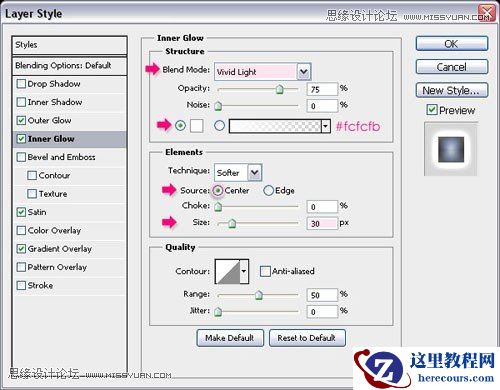Click the Noise value field
Viewport: 500px width, 390px height.
click(322, 106)
